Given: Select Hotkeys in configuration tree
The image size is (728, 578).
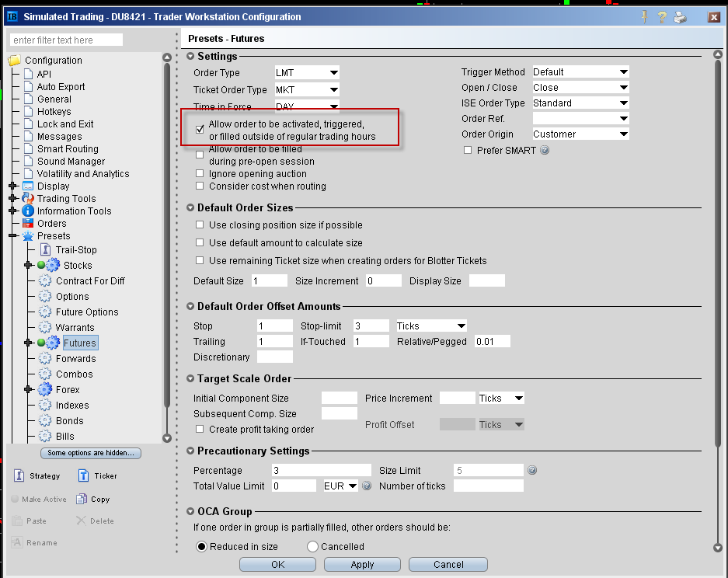Looking at the screenshot, I should pos(54,111).
